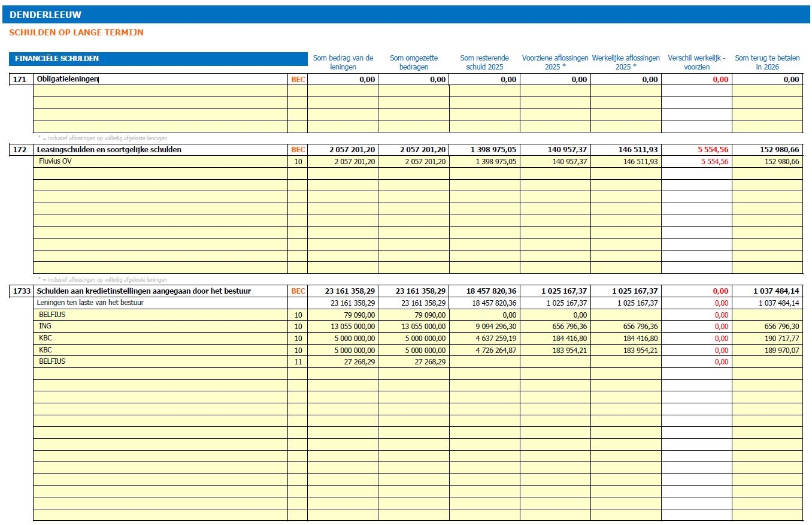Click the BEC label on row 171
The height and width of the screenshot is (525, 812).
(298, 79)
